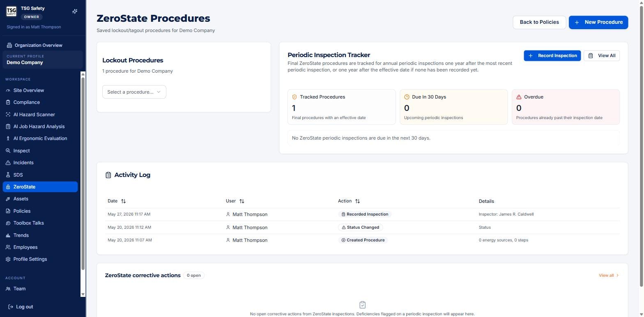
Task: Click View All in inspection tracker
Action: (x=601, y=55)
